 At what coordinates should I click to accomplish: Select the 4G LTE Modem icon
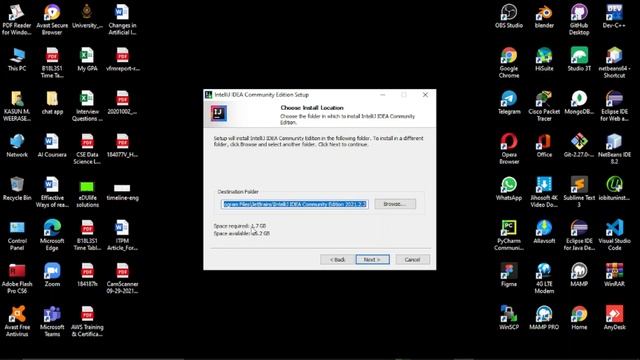click(544, 278)
